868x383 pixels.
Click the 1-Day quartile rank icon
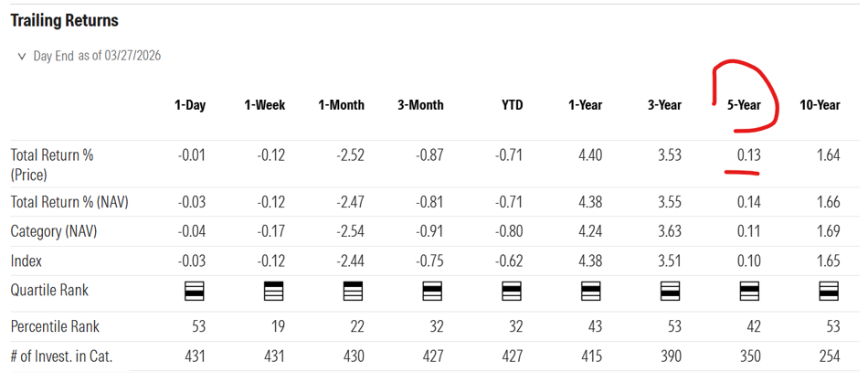[x=195, y=292]
